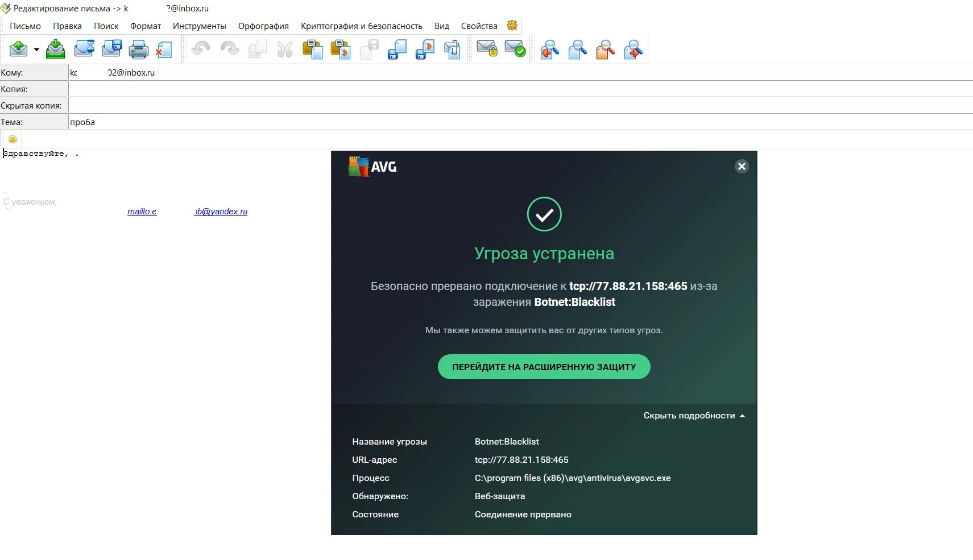The height and width of the screenshot is (560, 973).
Task: Click the insert text from file icon
Action: [425, 49]
